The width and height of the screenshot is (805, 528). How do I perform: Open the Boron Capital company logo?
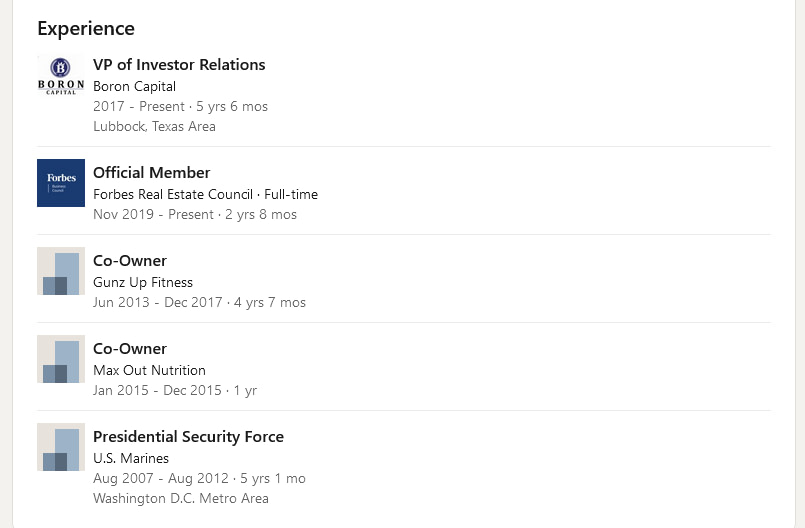pyautogui.click(x=61, y=75)
